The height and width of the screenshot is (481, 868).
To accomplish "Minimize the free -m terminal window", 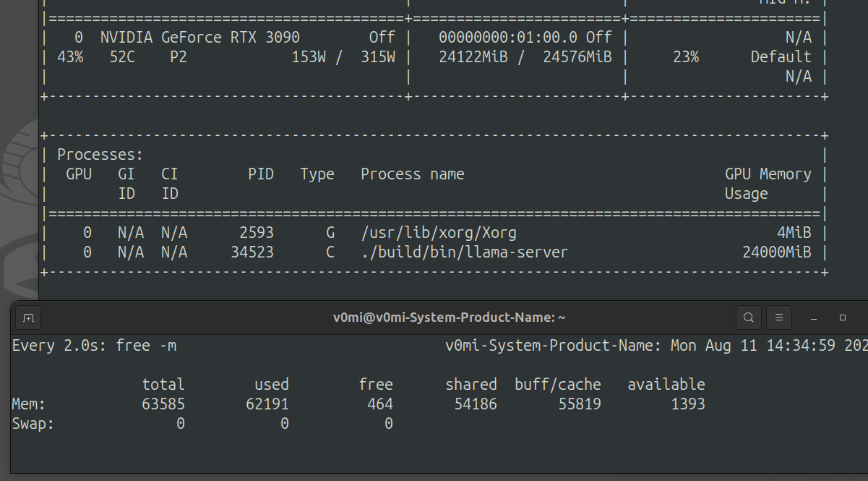I will [x=814, y=318].
